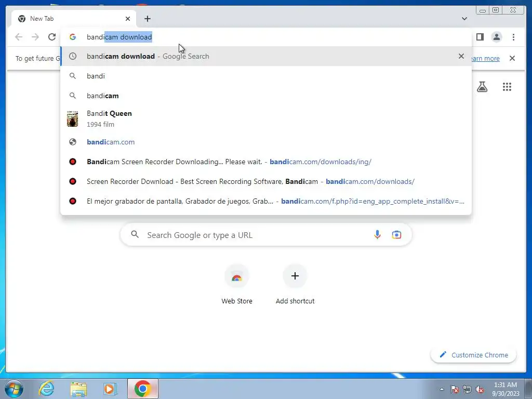This screenshot has height=399, width=532.
Task: Open the Google apps grid icon
Action: (x=507, y=87)
